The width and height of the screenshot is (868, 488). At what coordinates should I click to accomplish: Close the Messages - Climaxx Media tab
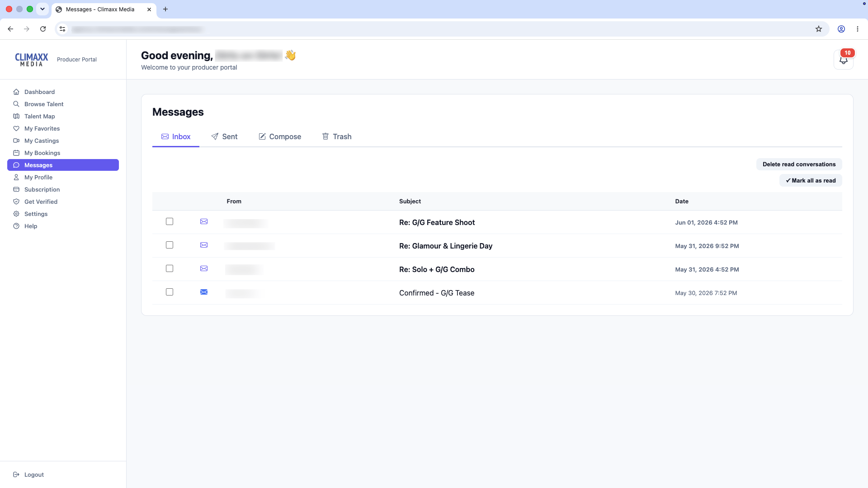[x=149, y=9]
